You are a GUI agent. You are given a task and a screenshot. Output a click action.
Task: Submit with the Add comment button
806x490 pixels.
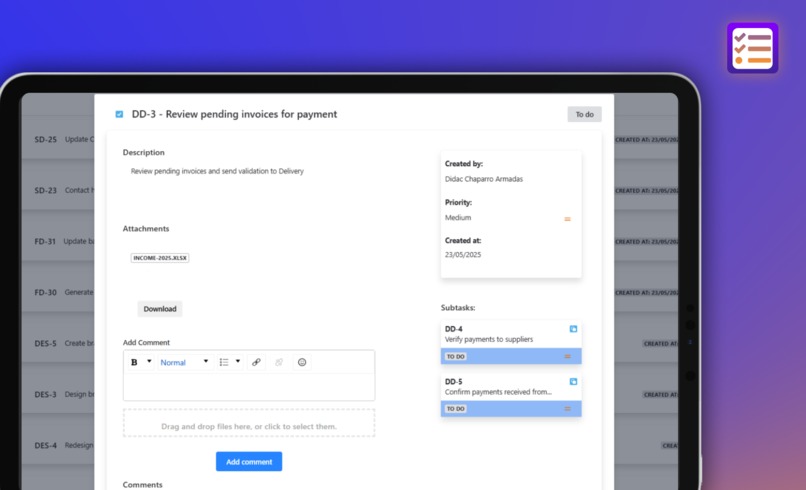click(x=249, y=462)
